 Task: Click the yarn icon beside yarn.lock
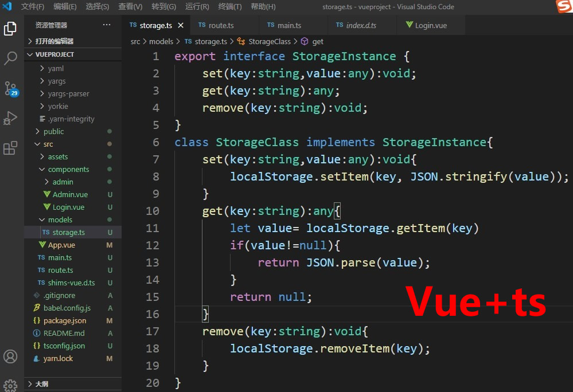point(37,358)
